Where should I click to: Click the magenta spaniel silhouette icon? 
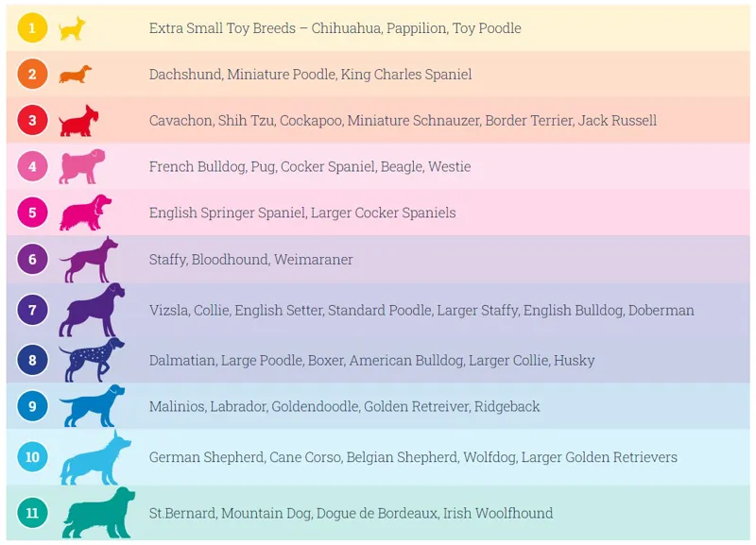click(x=85, y=213)
